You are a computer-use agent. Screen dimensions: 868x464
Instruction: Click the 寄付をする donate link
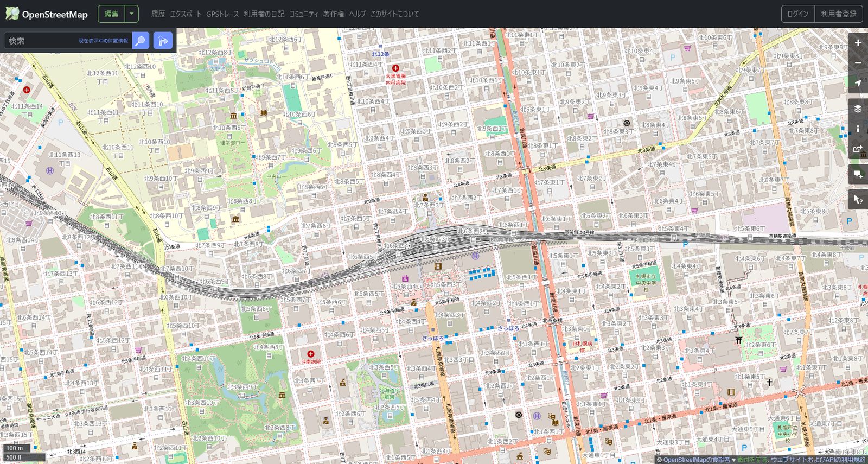(753, 460)
